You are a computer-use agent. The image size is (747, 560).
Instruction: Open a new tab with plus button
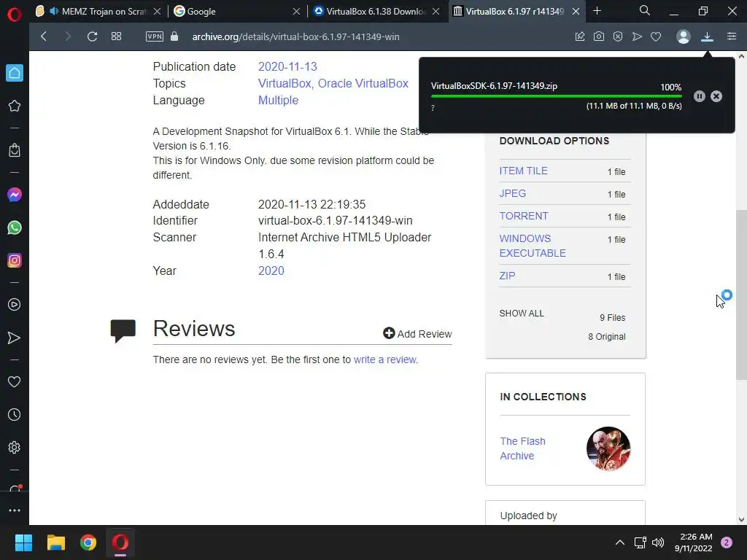597,10
